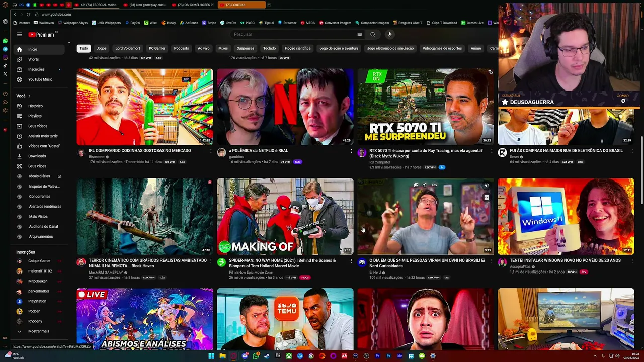644x362 pixels.
Task: Select the Podcasts filter chip
Action: [x=181, y=48]
